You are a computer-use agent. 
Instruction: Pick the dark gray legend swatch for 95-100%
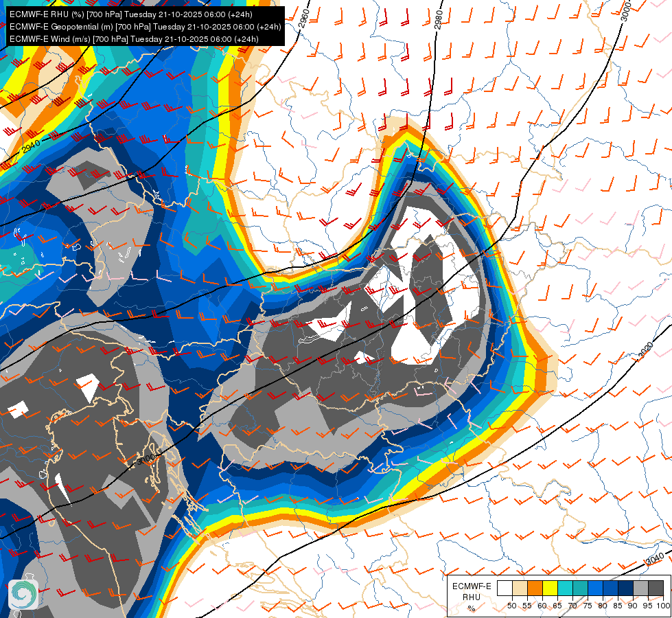tap(656, 588)
